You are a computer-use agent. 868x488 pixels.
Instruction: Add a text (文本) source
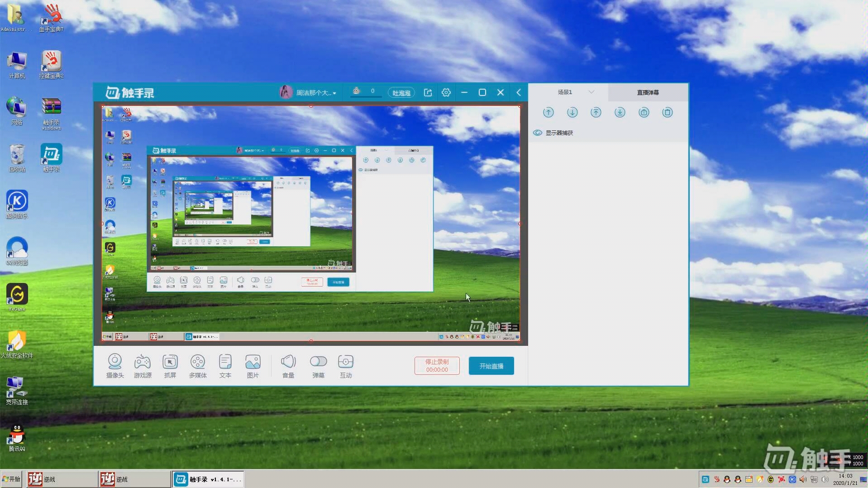(225, 366)
